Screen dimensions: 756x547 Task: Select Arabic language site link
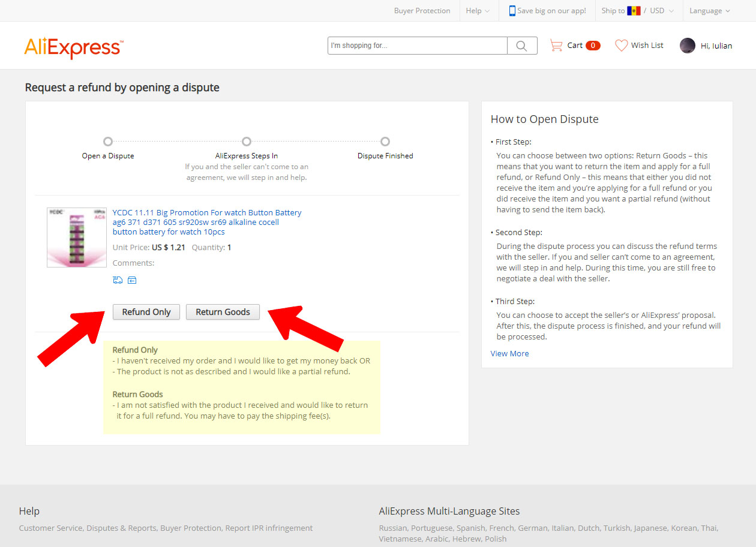point(437,539)
